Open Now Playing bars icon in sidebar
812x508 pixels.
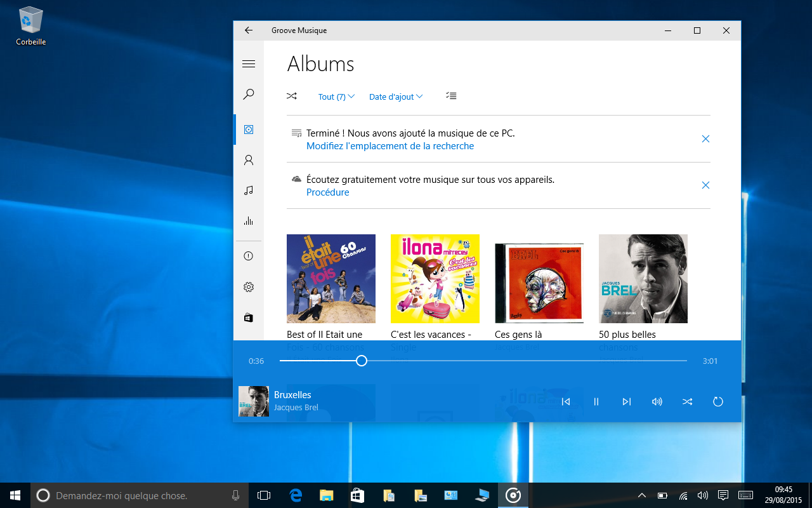(249, 221)
